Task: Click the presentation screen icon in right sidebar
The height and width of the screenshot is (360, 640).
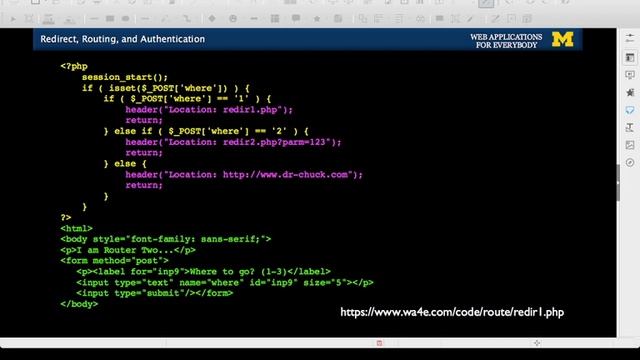Action: 630,75
